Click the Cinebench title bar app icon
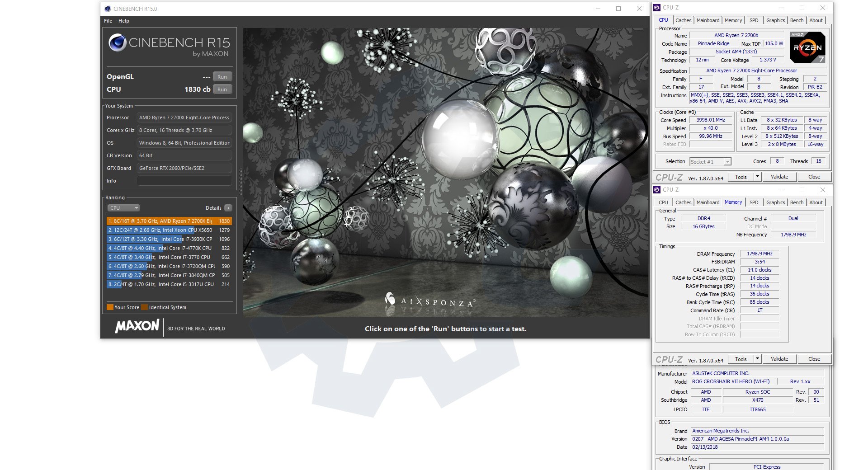 point(108,9)
